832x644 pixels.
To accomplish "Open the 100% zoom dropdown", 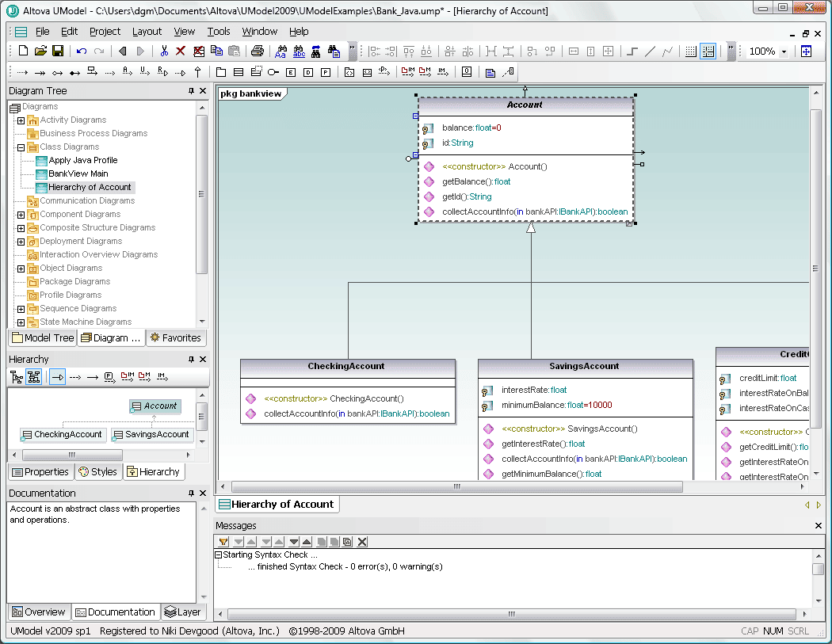I will 784,51.
